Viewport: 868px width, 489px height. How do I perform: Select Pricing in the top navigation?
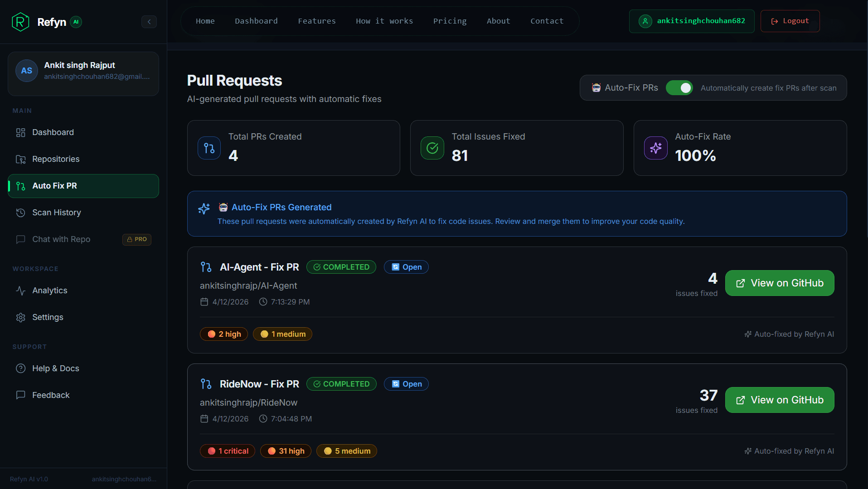pos(450,21)
